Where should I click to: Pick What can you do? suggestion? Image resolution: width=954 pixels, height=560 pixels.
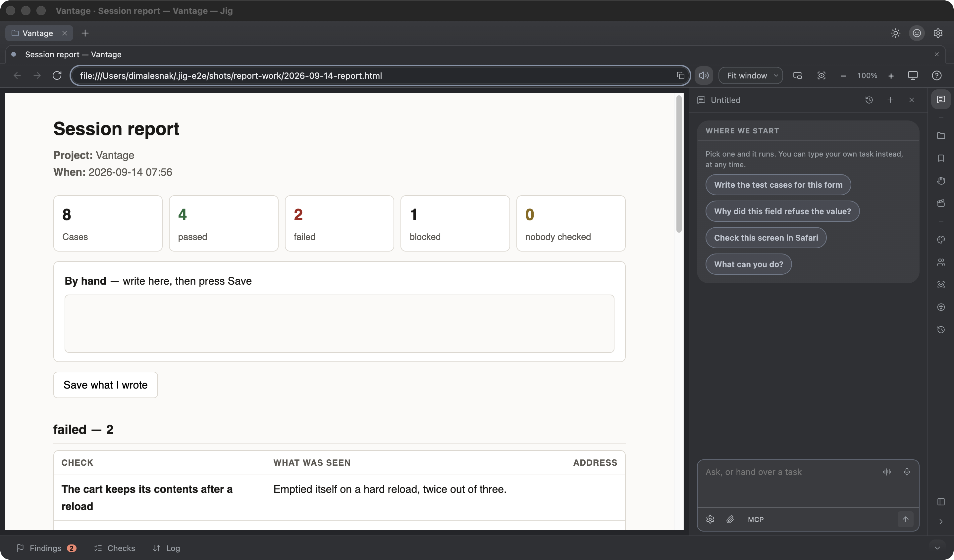[x=748, y=264]
